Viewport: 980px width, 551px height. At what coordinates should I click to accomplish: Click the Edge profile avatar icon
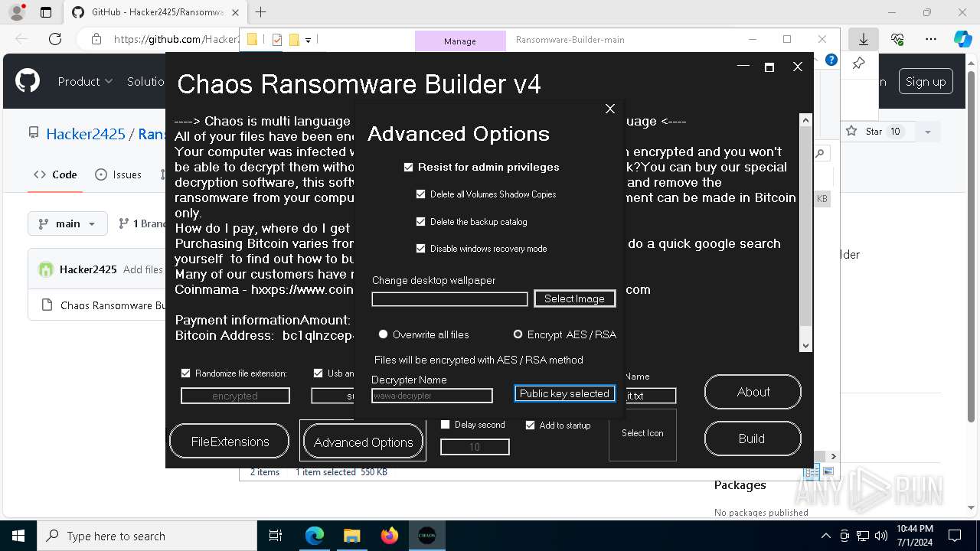17,11
